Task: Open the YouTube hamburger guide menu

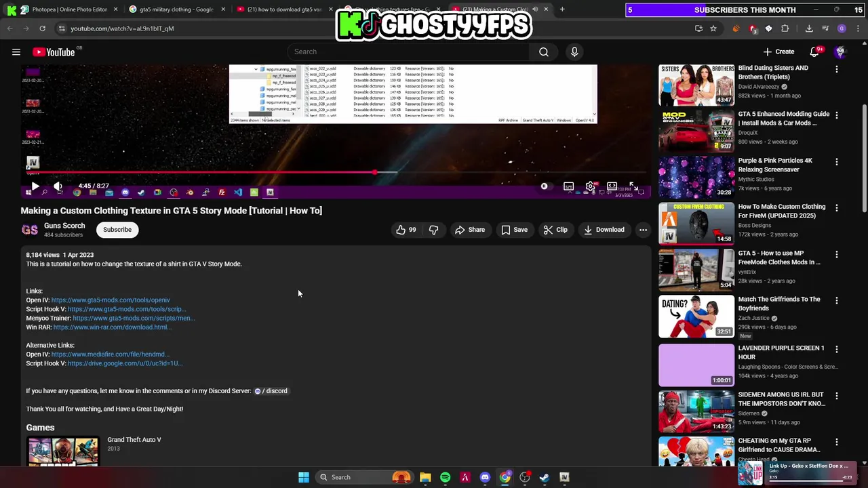Action: (x=16, y=52)
